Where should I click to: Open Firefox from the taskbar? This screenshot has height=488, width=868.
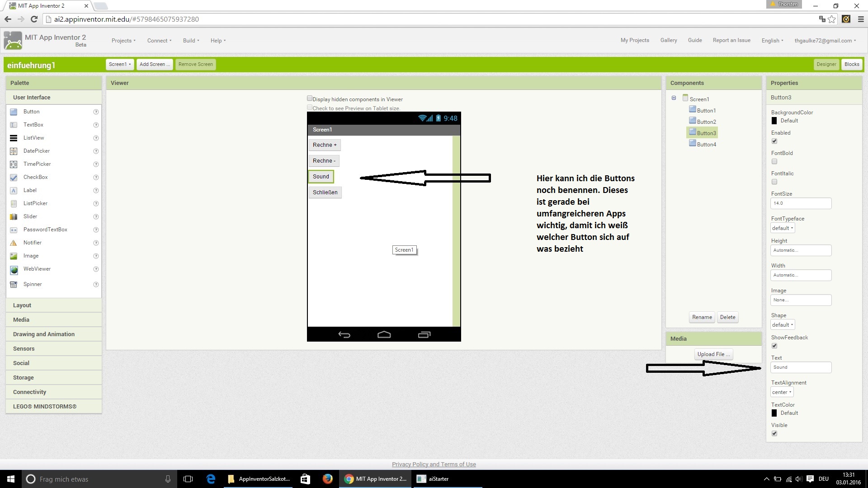(x=327, y=479)
